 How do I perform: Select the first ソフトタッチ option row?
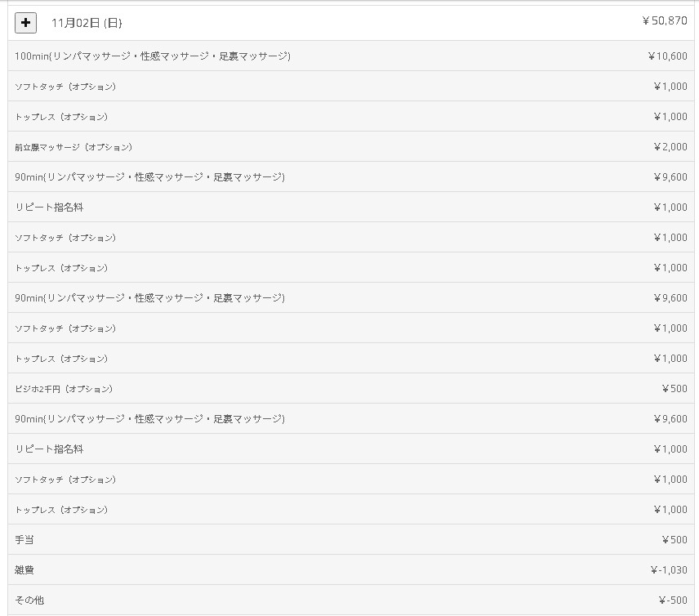click(65, 87)
